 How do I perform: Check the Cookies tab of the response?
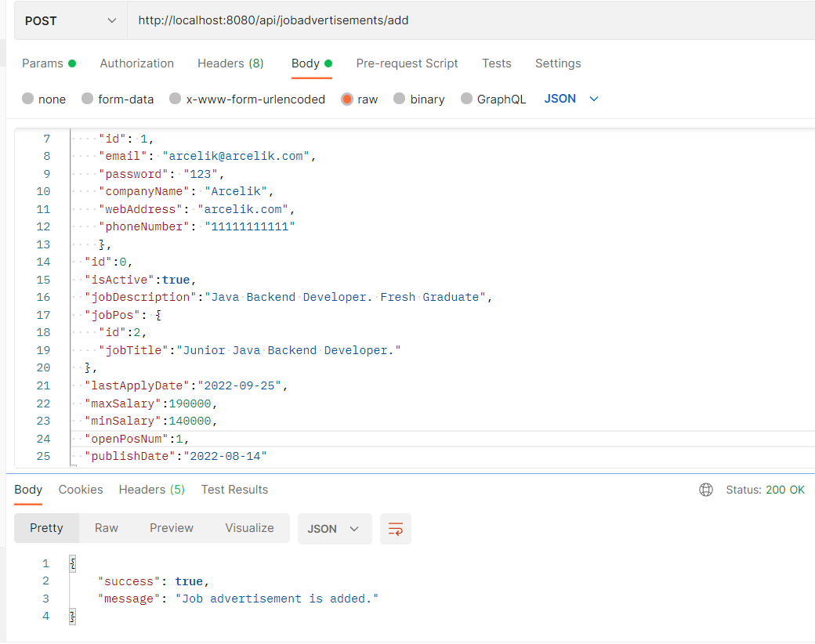click(x=80, y=490)
